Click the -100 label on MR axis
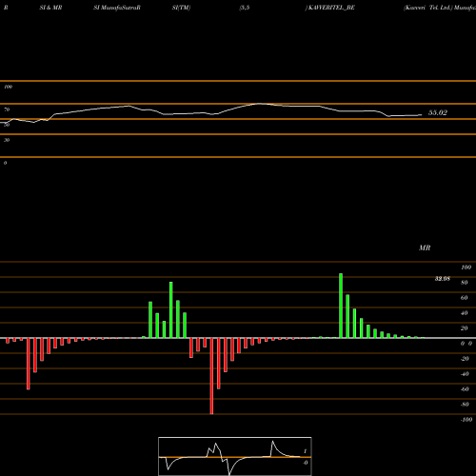476x476 pixels. tap(466, 420)
